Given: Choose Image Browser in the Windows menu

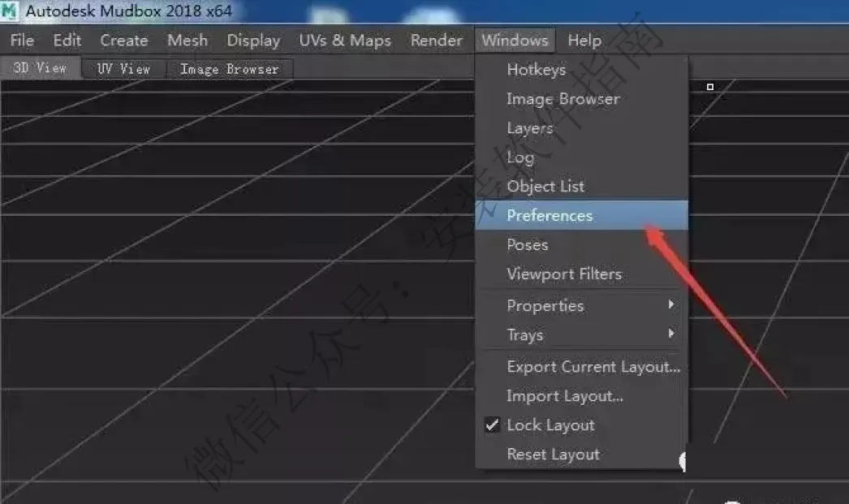Looking at the screenshot, I should 581,99.
